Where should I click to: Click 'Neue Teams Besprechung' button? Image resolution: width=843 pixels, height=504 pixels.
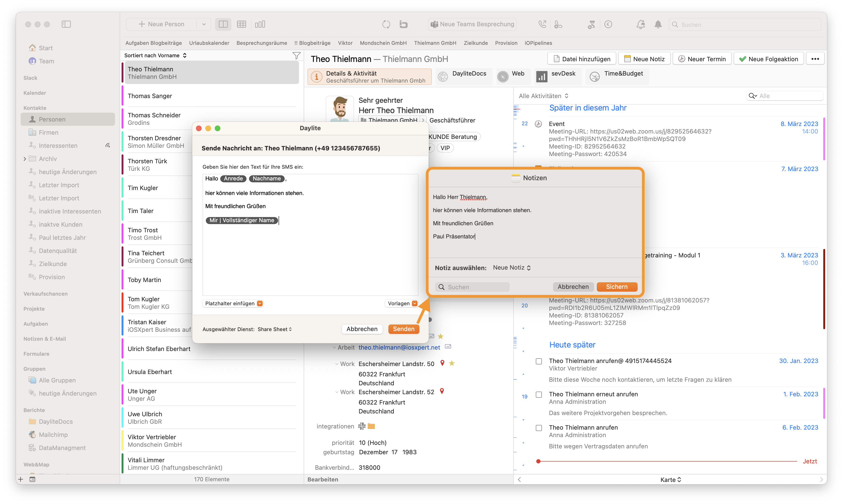472,24
